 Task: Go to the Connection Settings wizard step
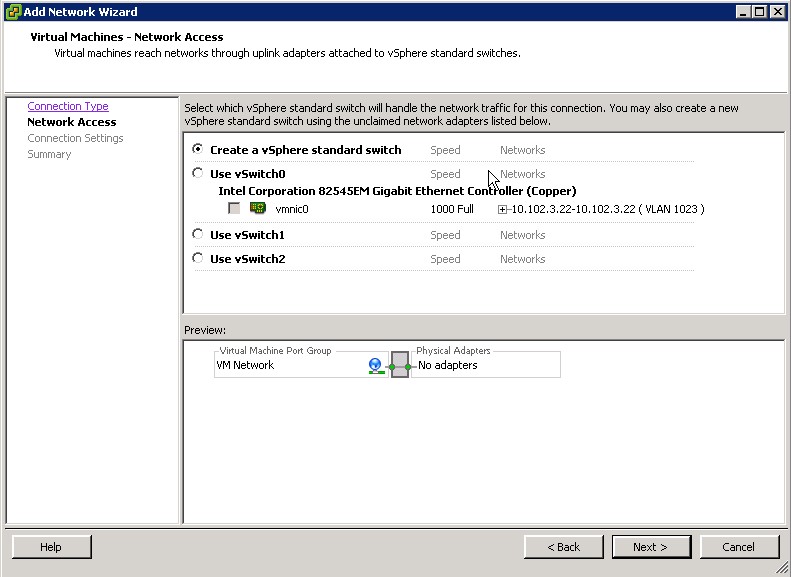coord(75,138)
